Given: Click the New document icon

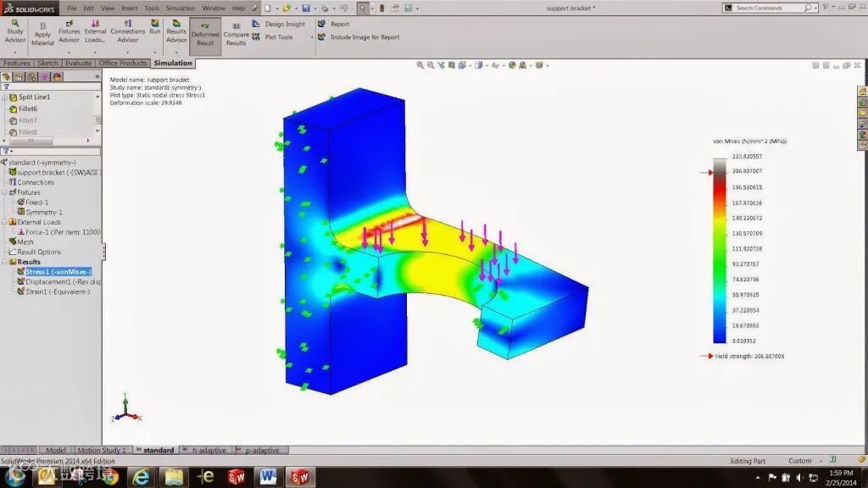Looking at the screenshot, I should pyautogui.click(x=268, y=8).
